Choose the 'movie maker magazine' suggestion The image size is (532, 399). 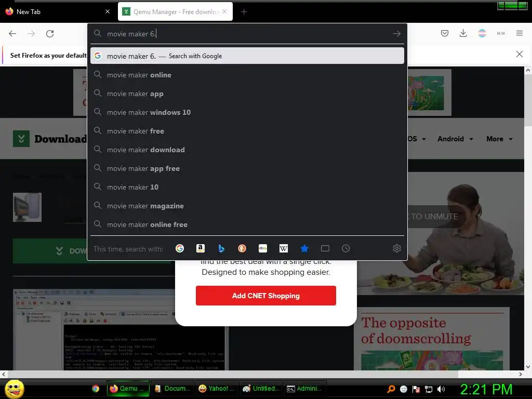coord(247,206)
